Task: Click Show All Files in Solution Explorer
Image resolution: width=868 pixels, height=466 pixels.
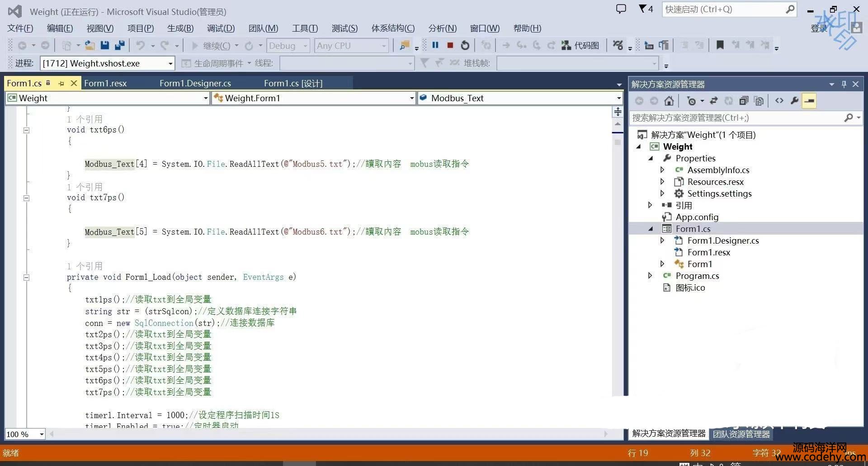Action: tap(759, 101)
